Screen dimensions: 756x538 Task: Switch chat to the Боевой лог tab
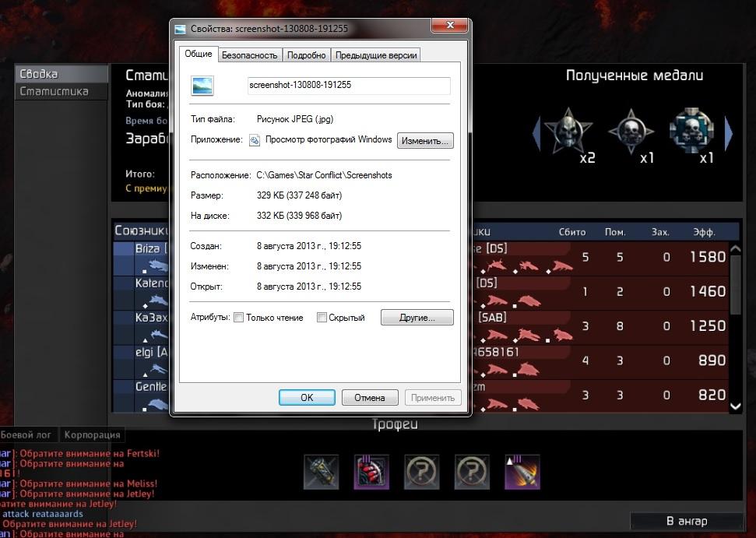[27, 434]
